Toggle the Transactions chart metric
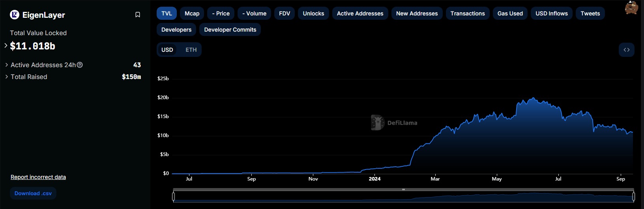Image resolution: width=644 pixels, height=209 pixels. (x=468, y=13)
